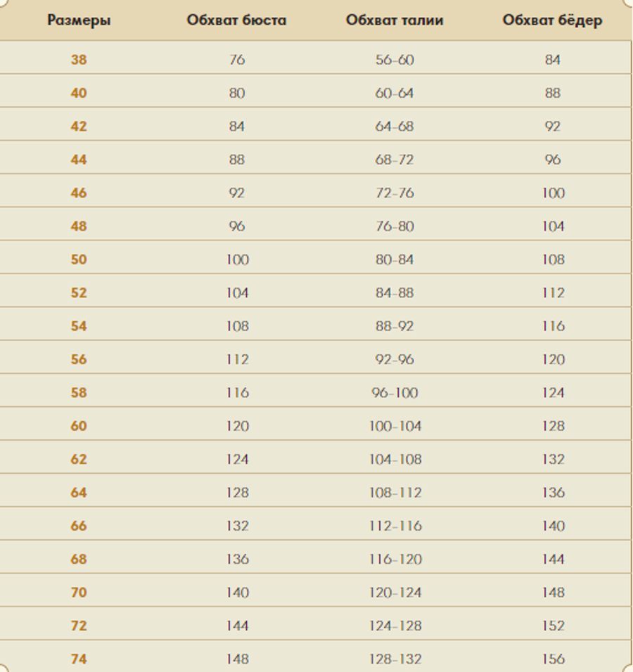Select size 58 row label

pyautogui.click(x=79, y=392)
